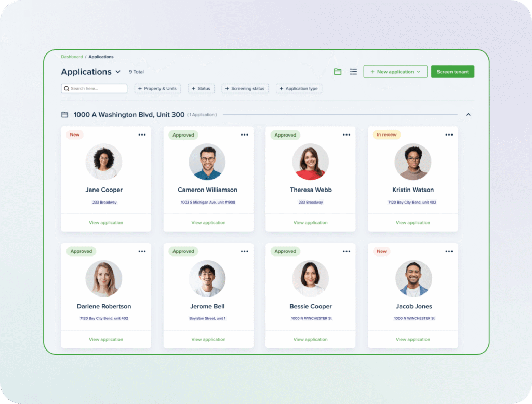The height and width of the screenshot is (404, 532).
Task: Add Property & Units filter
Action: (157, 88)
